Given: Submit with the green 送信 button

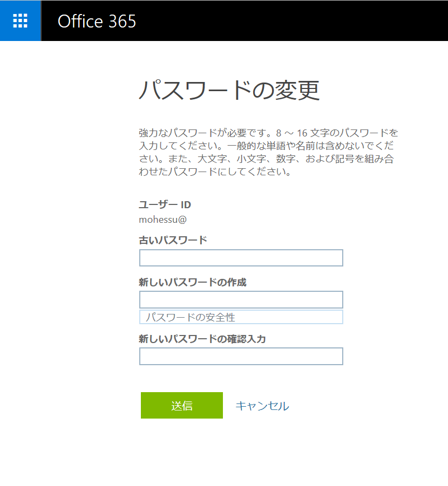Looking at the screenshot, I should point(182,406).
